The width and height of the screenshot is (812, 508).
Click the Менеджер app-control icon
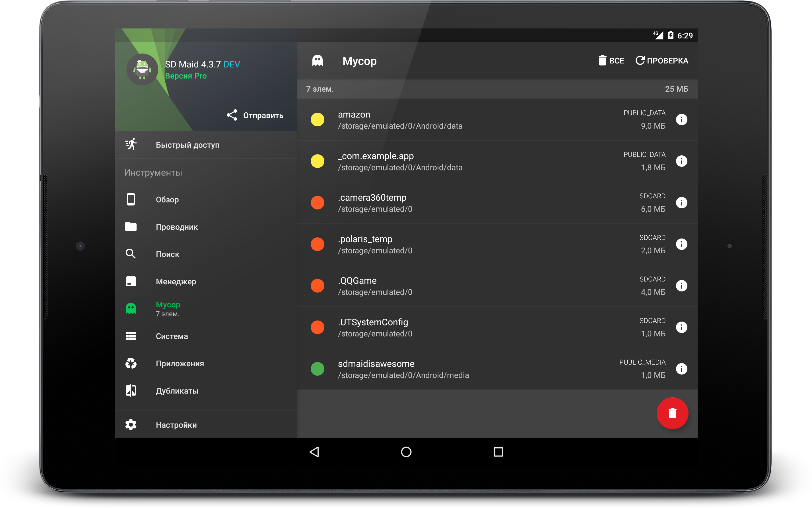[131, 281]
